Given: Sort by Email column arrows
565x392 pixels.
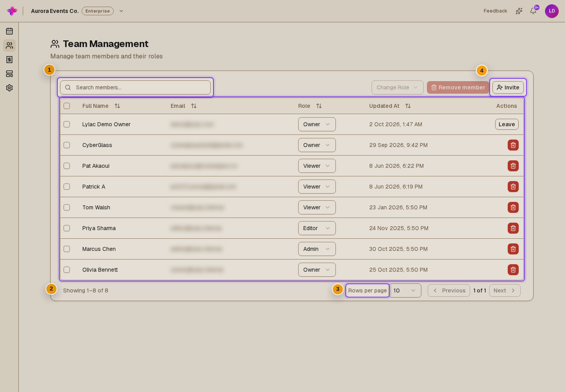Looking at the screenshot, I should 194,106.
